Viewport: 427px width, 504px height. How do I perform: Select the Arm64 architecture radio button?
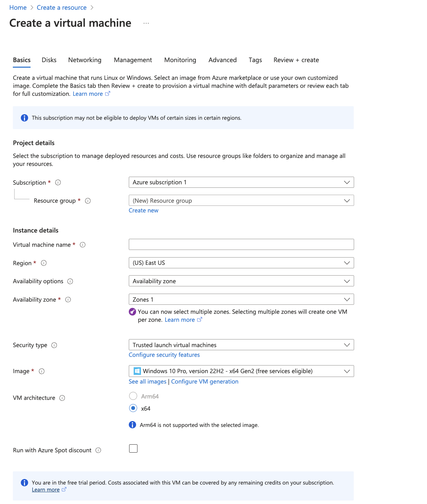(133, 396)
